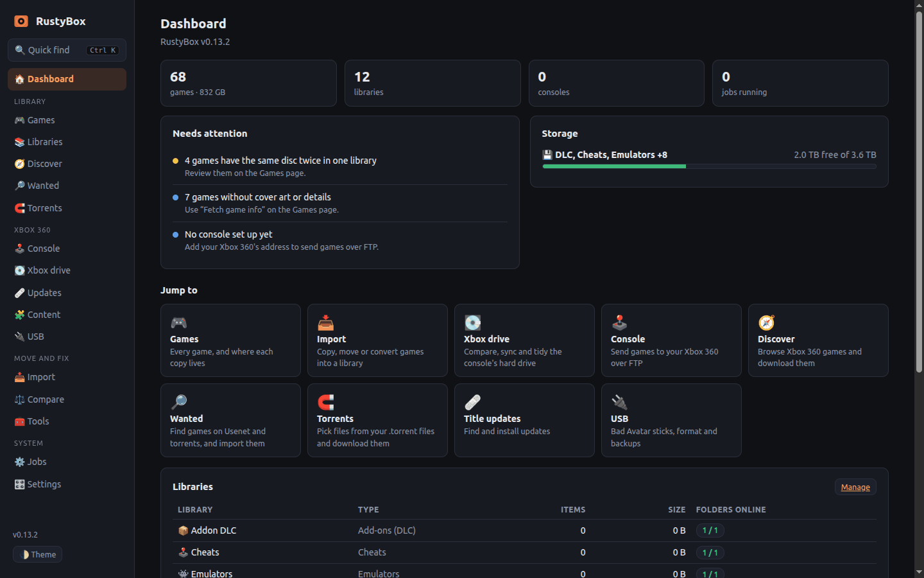
Task: Click the Console joystick icon in sidebar
Action: coord(20,249)
